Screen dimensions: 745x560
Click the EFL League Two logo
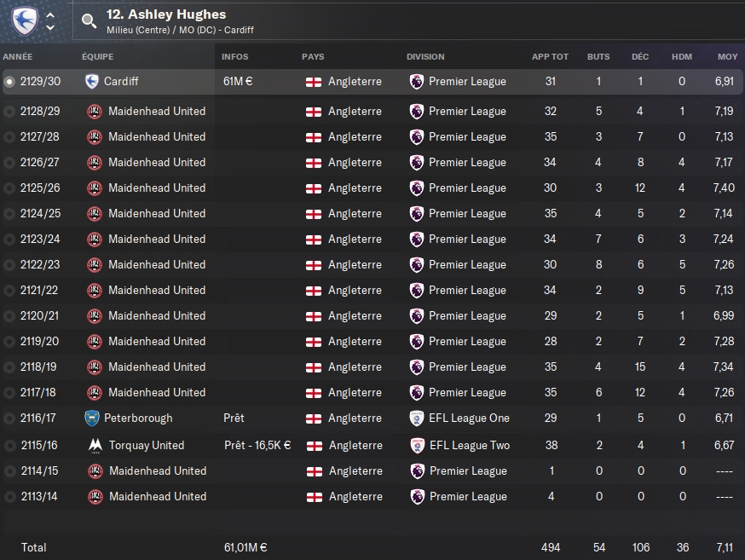coord(416,445)
